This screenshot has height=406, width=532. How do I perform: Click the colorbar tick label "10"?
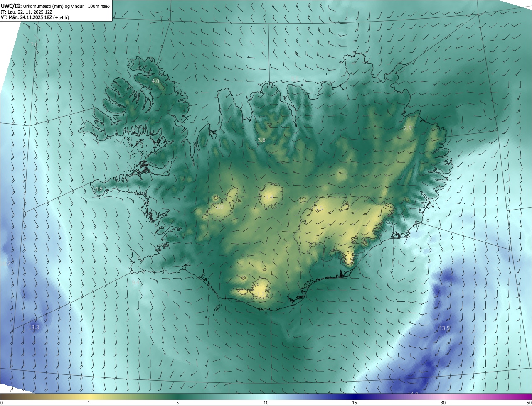click(266, 403)
